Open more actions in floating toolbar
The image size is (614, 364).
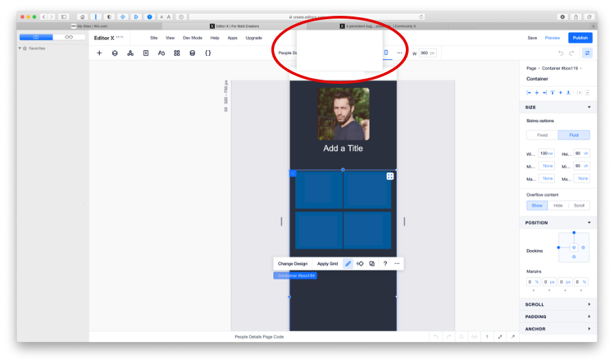pos(397,264)
